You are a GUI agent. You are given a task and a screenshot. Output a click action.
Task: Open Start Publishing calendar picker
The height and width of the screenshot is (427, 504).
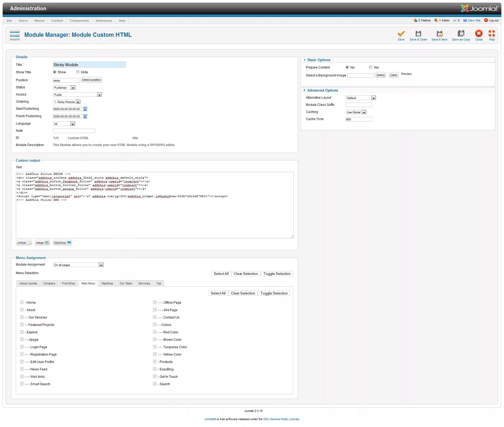[x=85, y=109]
